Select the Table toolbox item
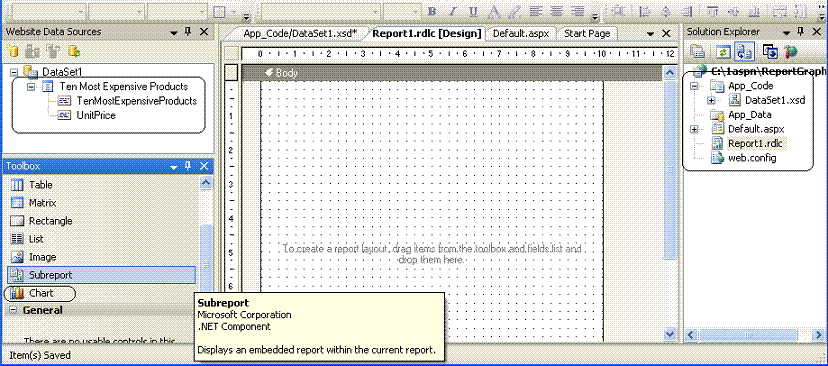Screen dimensions: 828x366 (100, 185)
